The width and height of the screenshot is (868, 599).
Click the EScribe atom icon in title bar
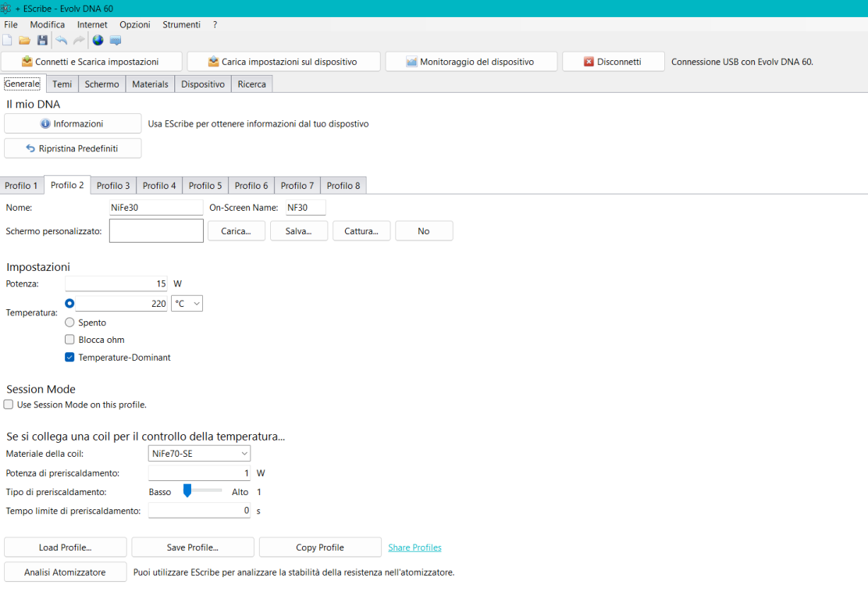(6, 9)
